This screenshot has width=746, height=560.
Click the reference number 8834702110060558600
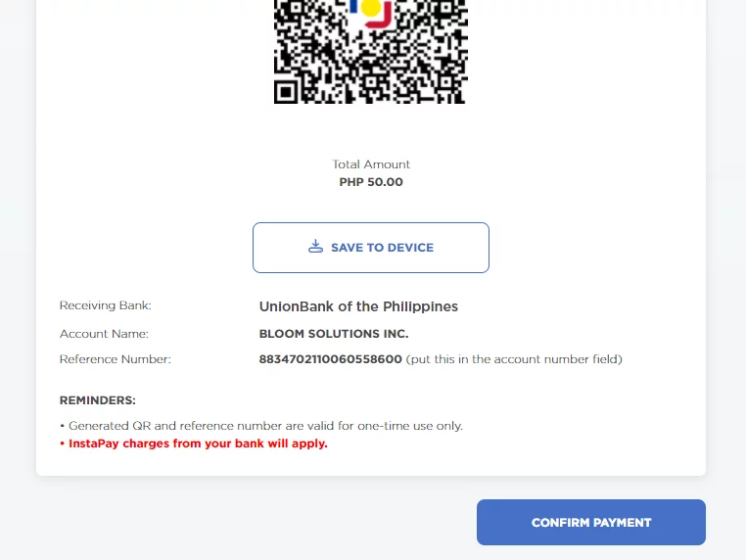pos(330,359)
